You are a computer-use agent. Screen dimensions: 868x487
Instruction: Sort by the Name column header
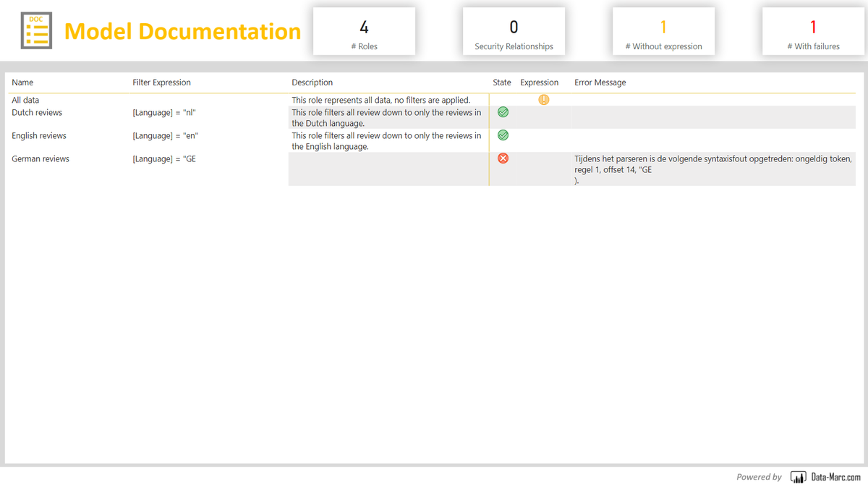tap(22, 82)
